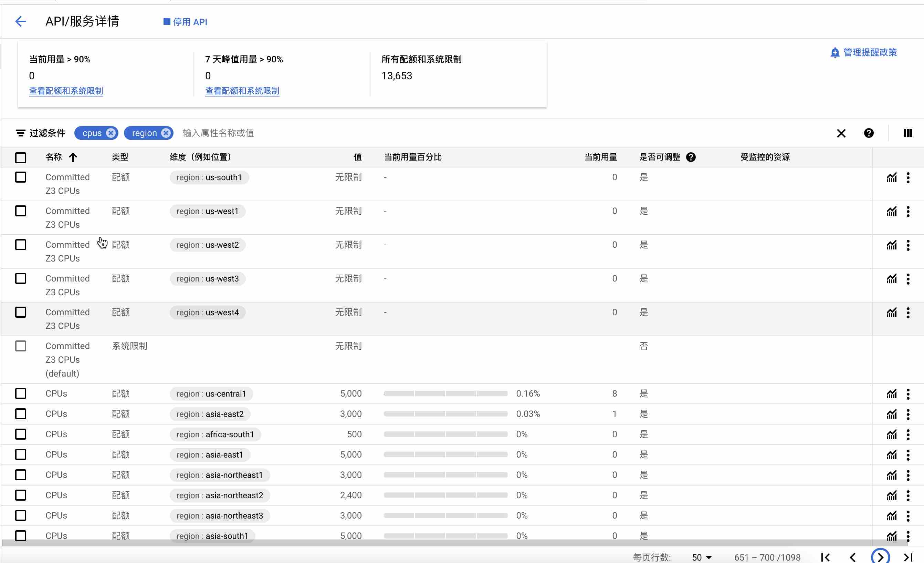Click help icon next to 是否可调整
Screen dimensions: 924x563
tap(691, 157)
